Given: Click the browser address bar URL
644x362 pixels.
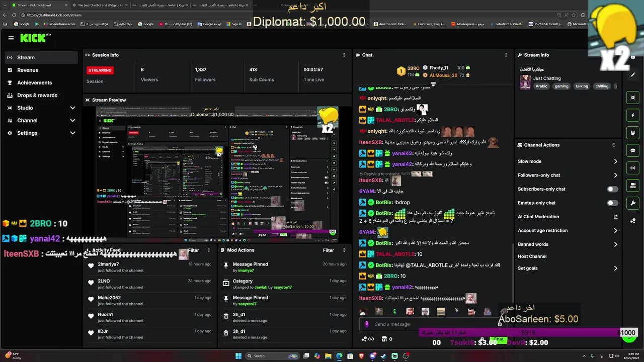Looking at the screenshot, I should click(54, 15).
